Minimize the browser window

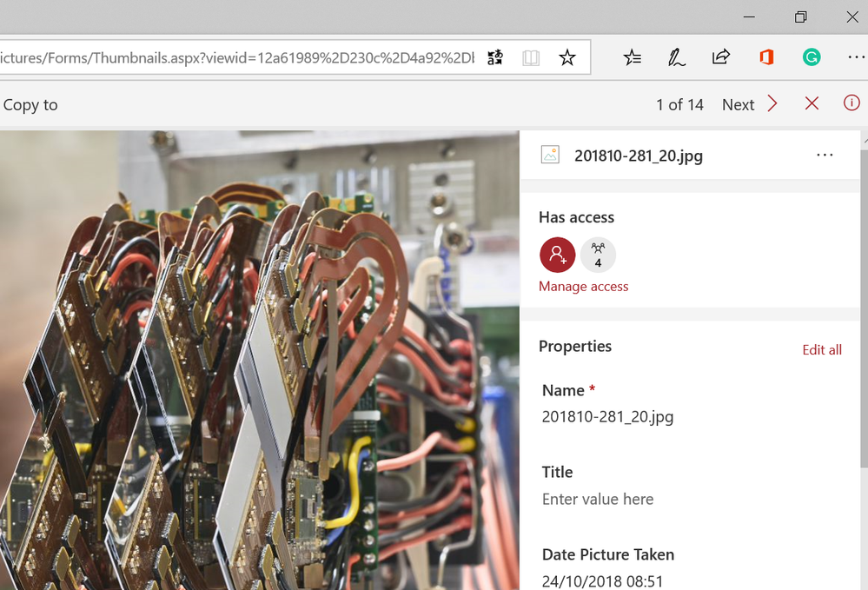pyautogui.click(x=749, y=17)
